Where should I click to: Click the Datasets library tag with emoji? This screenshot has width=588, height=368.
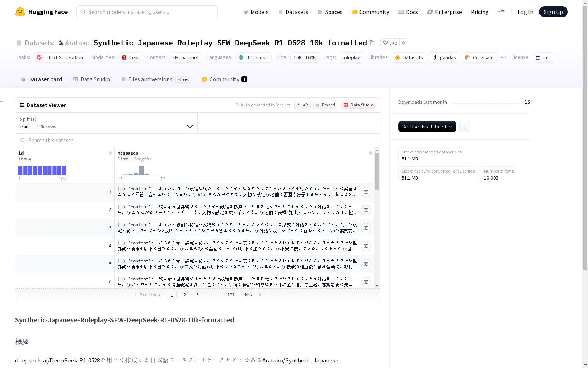click(409, 57)
